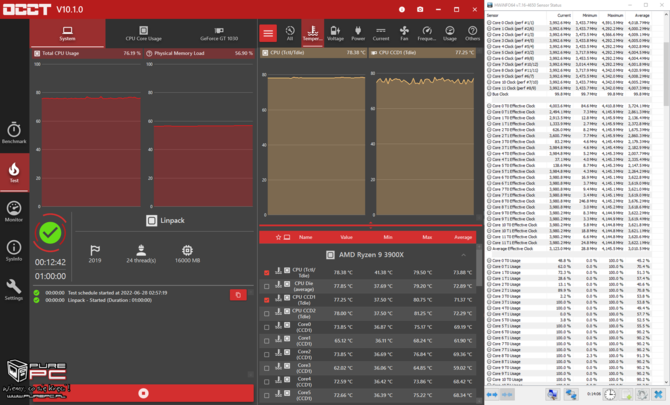
Task: Open OCCT Settings wrench icon
Action: 14,290
